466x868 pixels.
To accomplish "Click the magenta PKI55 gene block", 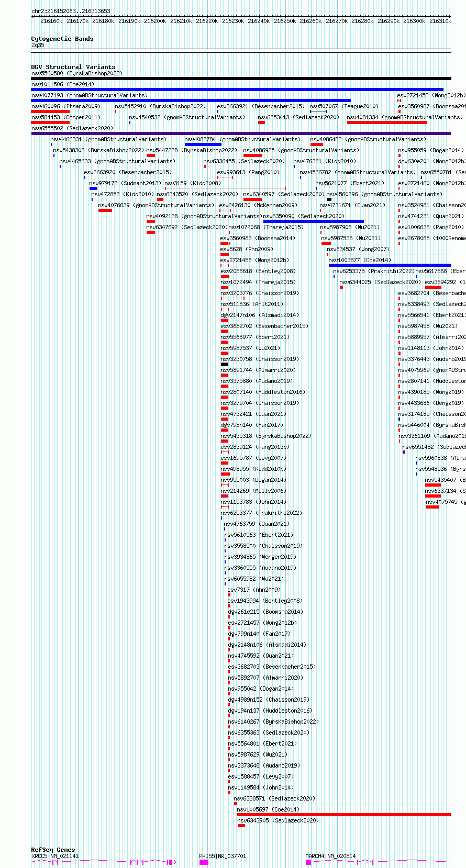I will pyautogui.click(x=204, y=862).
